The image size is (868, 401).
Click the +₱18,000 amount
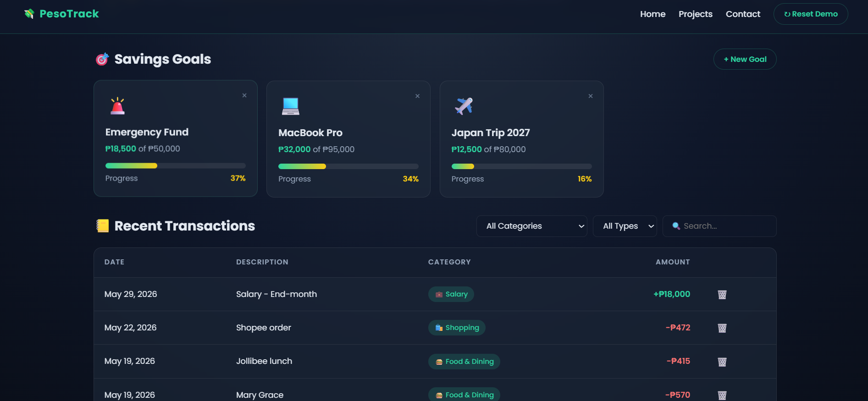(672, 294)
